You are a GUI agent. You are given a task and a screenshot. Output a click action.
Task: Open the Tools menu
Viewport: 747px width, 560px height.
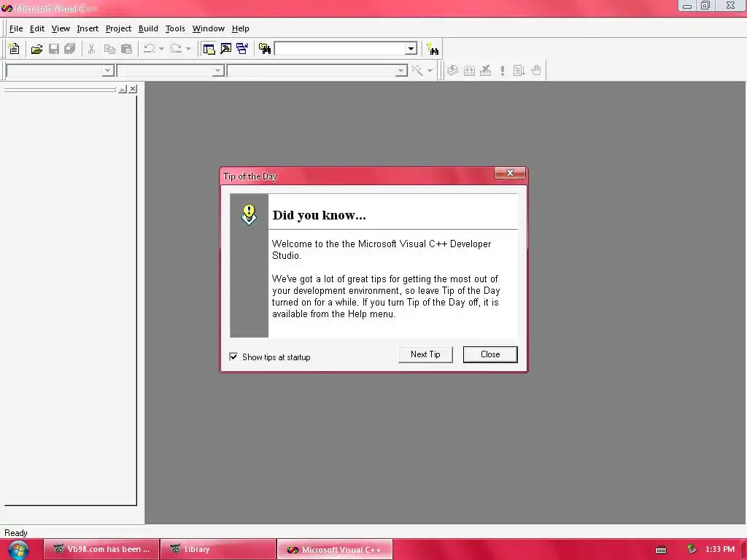[x=175, y=28]
